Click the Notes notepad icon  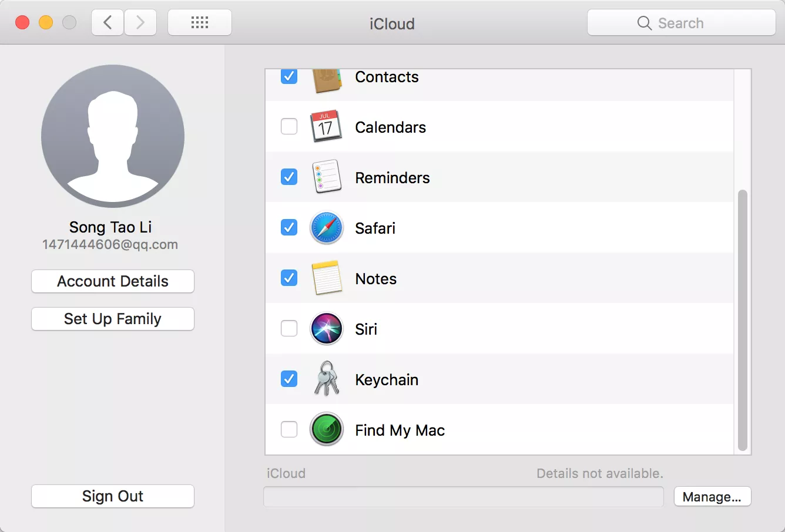[x=327, y=278]
